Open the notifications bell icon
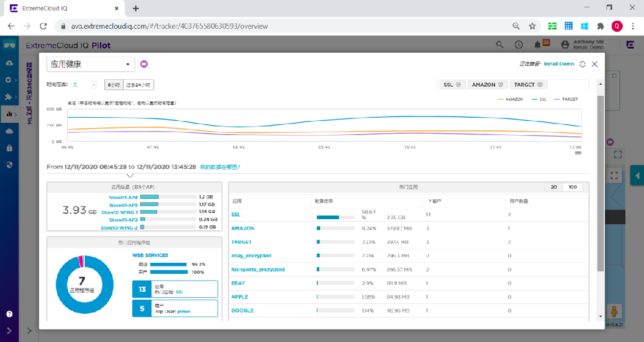 tap(537, 44)
